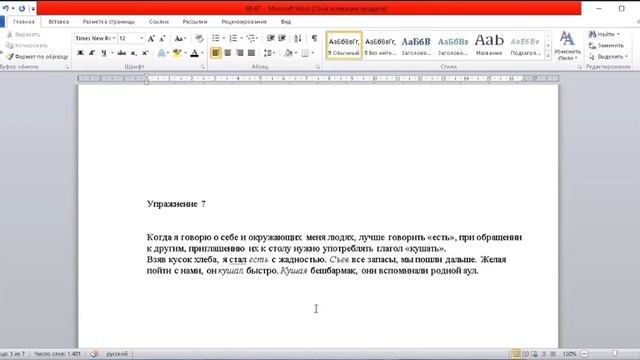The height and width of the screenshot is (360, 640).
Task: Switch to the Ссылки tab
Action: tap(159, 22)
